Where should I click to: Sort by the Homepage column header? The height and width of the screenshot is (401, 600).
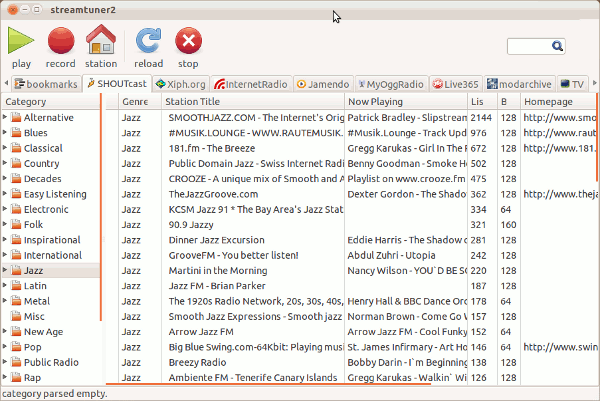tap(558, 101)
